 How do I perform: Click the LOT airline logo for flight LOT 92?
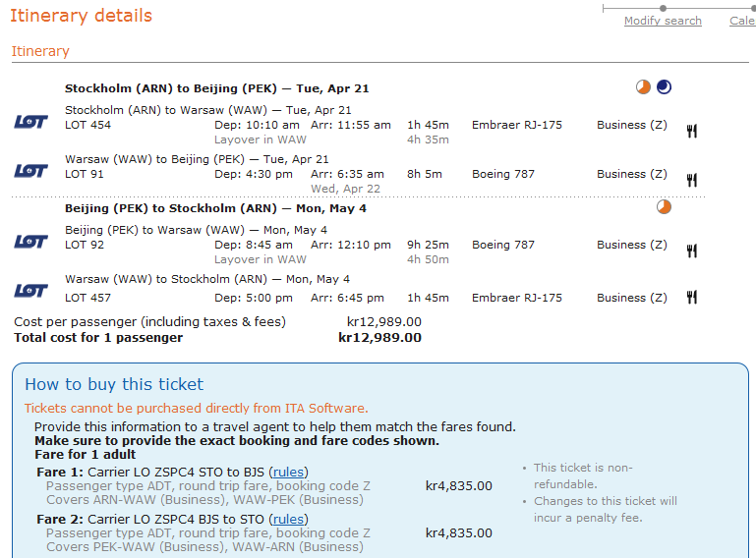pyautogui.click(x=30, y=242)
